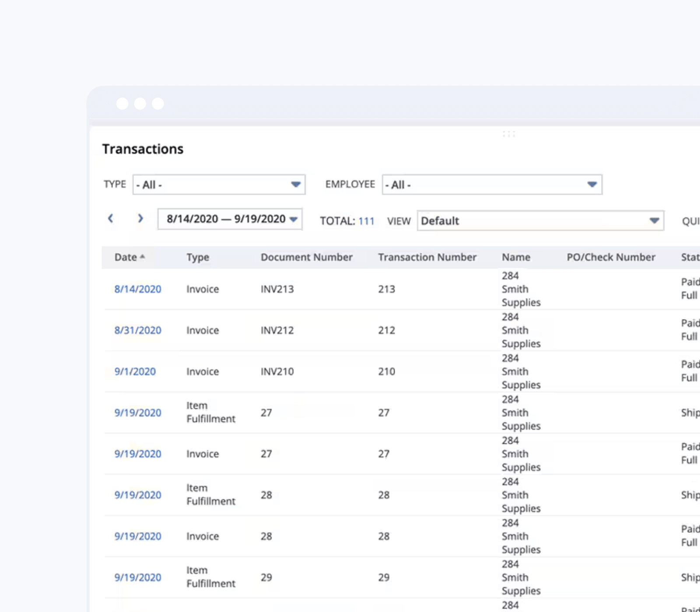Image resolution: width=700 pixels, height=612 pixels.
Task: Select the 284 Smith Supplies name in INV213 row
Action: tap(521, 289)
